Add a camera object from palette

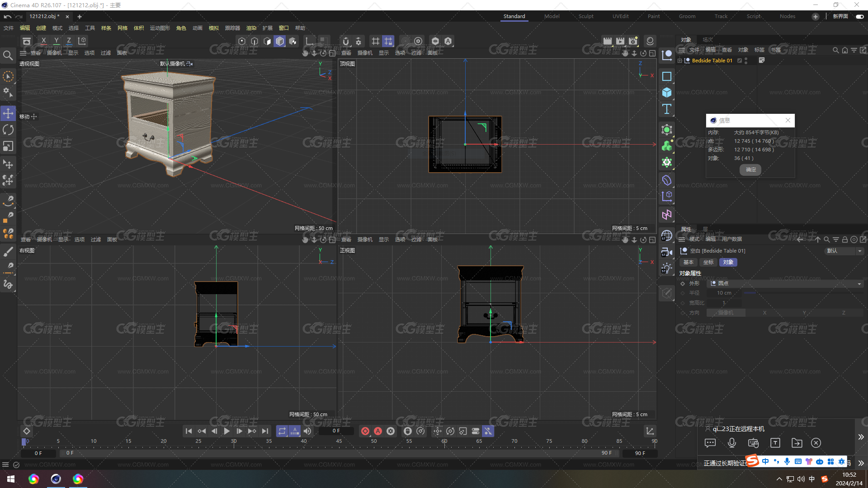point(667,252)
